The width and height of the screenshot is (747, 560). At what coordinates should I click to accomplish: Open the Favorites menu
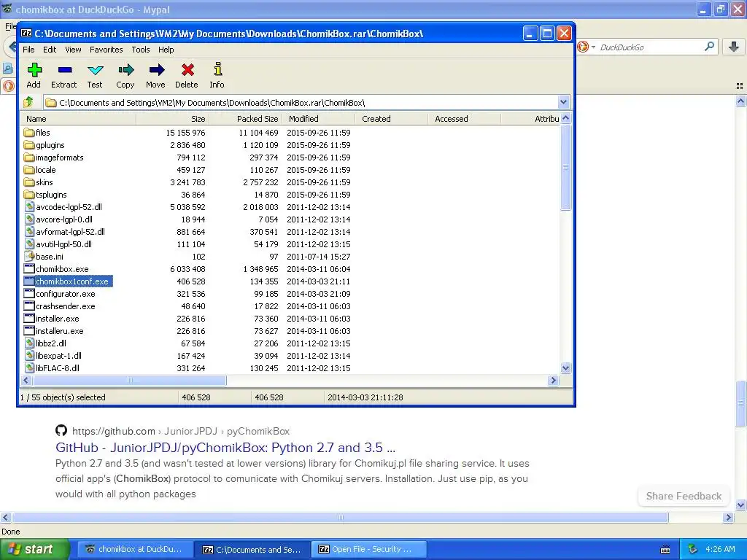107,50
